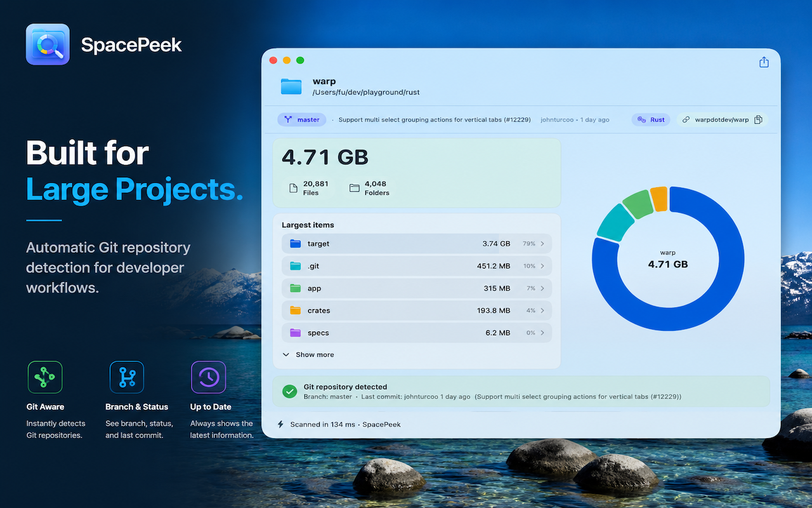Click the header commit message about vertical tabs
The image size is (812, 508).
(435, 119)
